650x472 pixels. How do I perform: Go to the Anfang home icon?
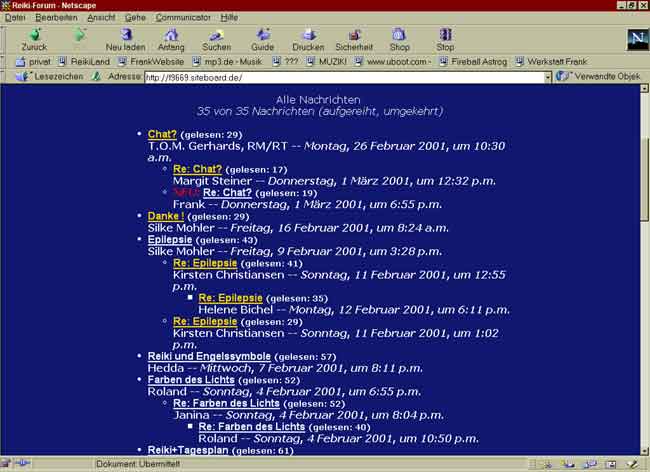pos(171,40)
